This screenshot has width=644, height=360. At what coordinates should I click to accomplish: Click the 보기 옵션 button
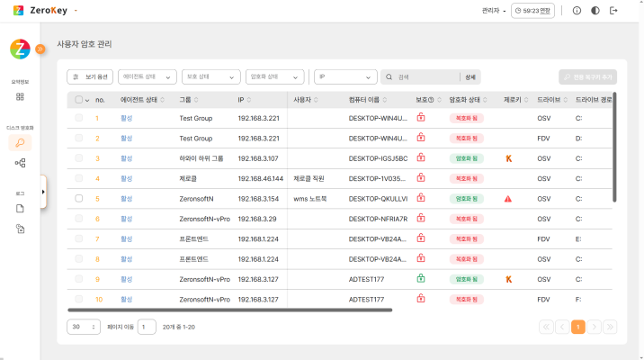pos(91,77)
